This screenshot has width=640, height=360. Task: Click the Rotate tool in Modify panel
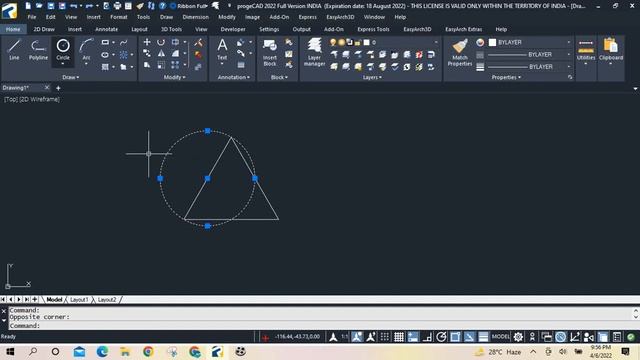[161, 42]
